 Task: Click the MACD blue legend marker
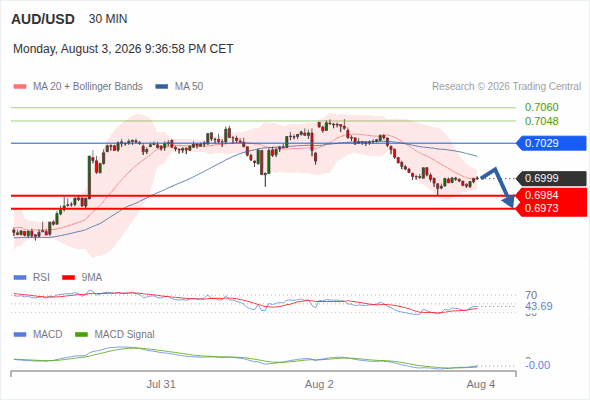[20, 335]
